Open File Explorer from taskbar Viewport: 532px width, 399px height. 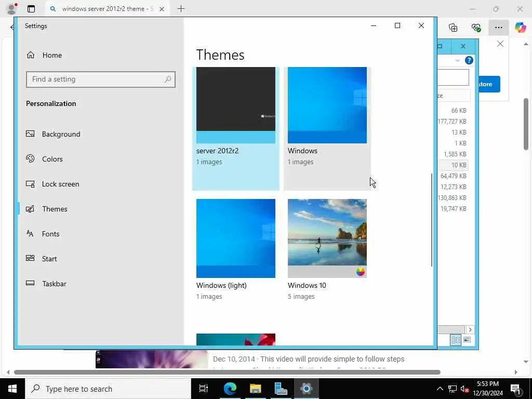tap(256, 389)
